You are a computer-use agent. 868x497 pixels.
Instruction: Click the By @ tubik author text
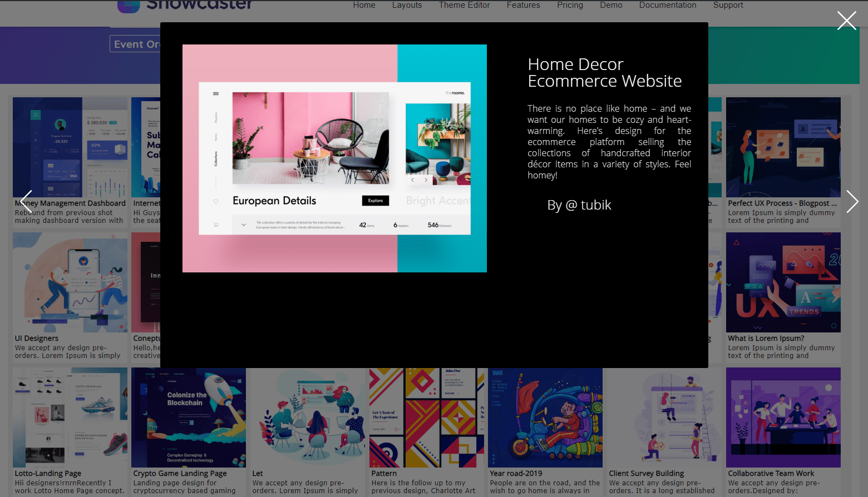tap(579, 205)
